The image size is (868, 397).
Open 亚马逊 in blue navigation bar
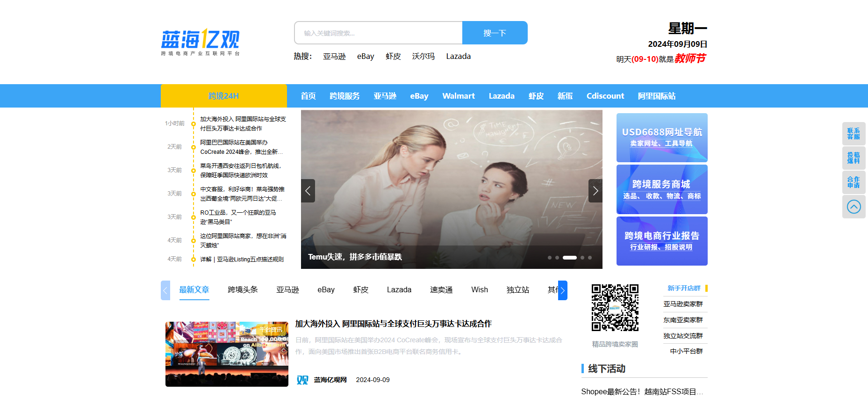tap(385, 96)
